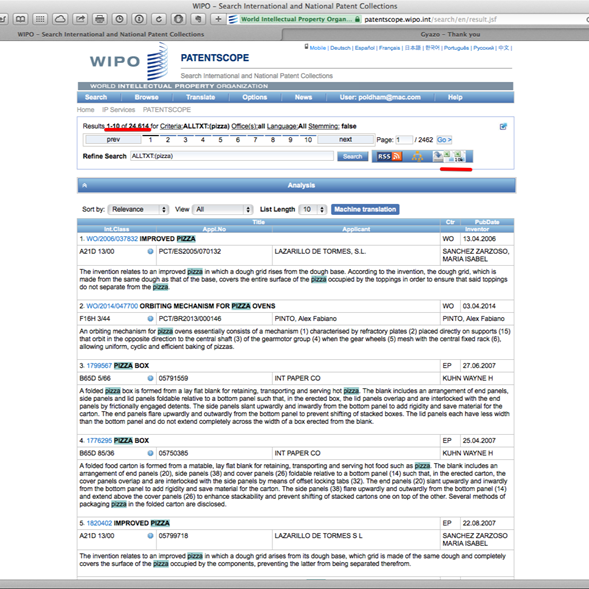This screenshot has height=589, width=589.
Task: Export 10k results to Excel icon
Action: [x=459, y=156]
